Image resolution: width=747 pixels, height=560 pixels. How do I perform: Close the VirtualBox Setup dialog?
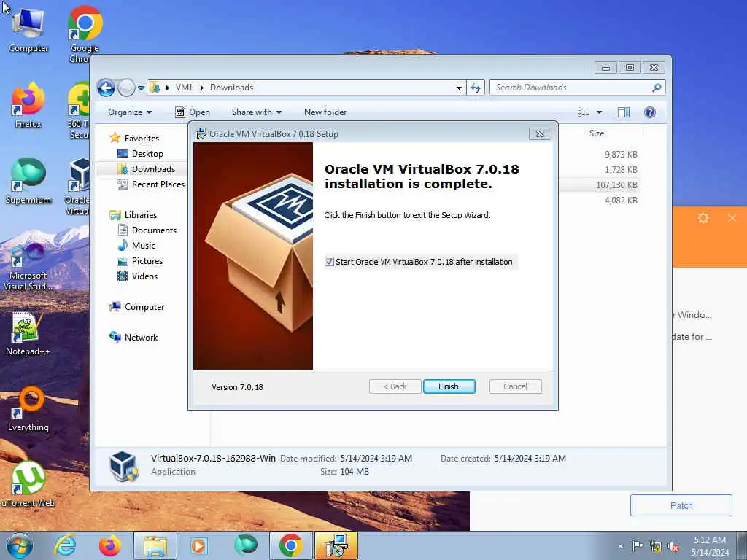540,134
